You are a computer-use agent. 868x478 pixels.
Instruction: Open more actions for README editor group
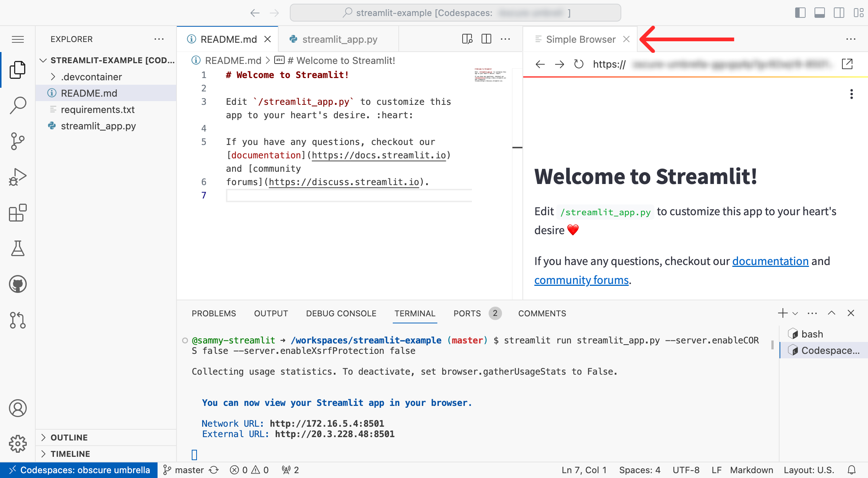pos(505,39)
